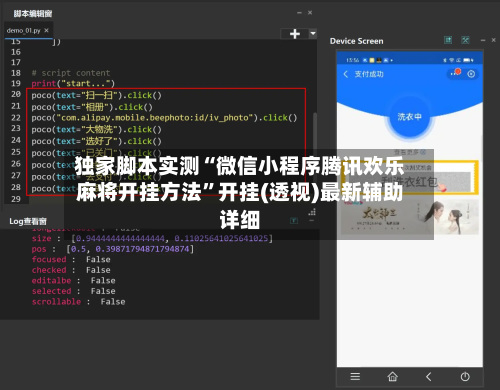Click the 'size' entry in the log
The image size is (500, 390).
(152, 238)
